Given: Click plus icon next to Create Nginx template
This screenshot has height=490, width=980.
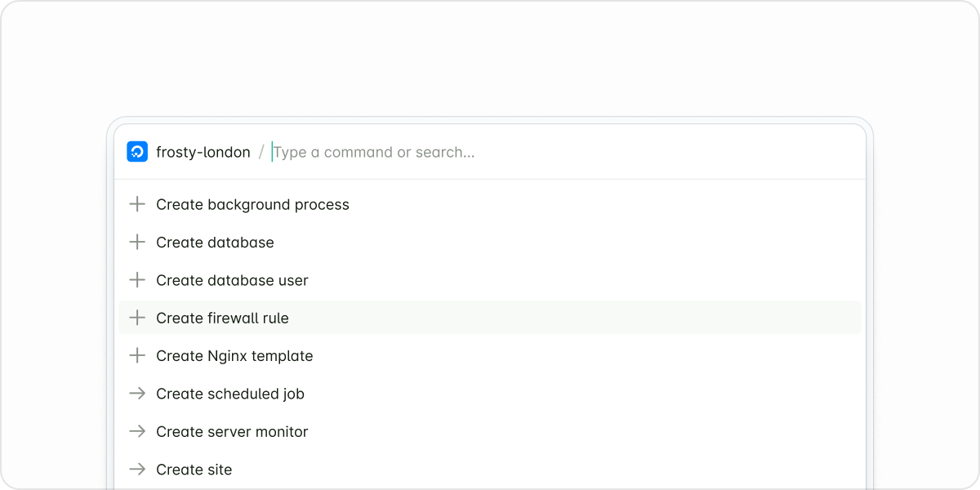Looking at the screenshot, I should pos(137,356).
